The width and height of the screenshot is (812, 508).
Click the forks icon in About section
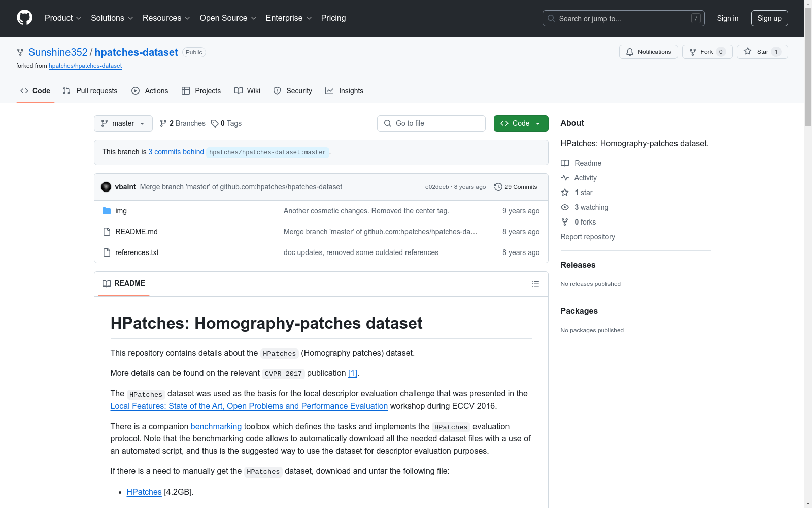coord(565,222)
